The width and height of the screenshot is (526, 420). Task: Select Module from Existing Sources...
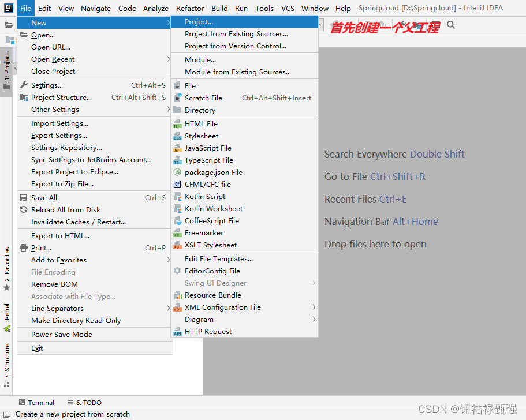tap(245, 72)
